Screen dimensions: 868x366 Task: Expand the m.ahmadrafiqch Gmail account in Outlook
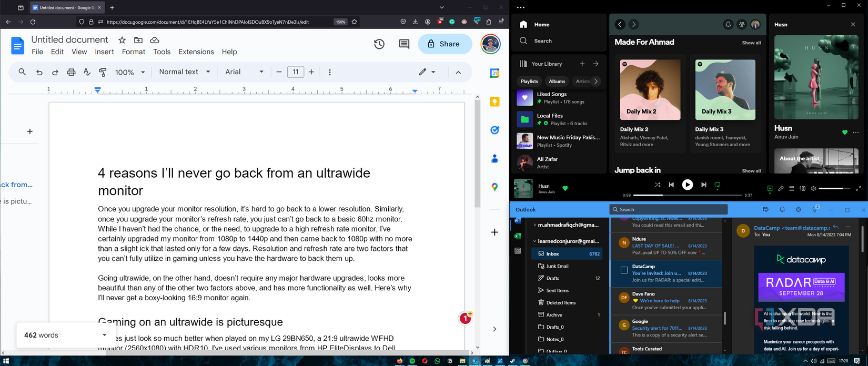(534, 225)
